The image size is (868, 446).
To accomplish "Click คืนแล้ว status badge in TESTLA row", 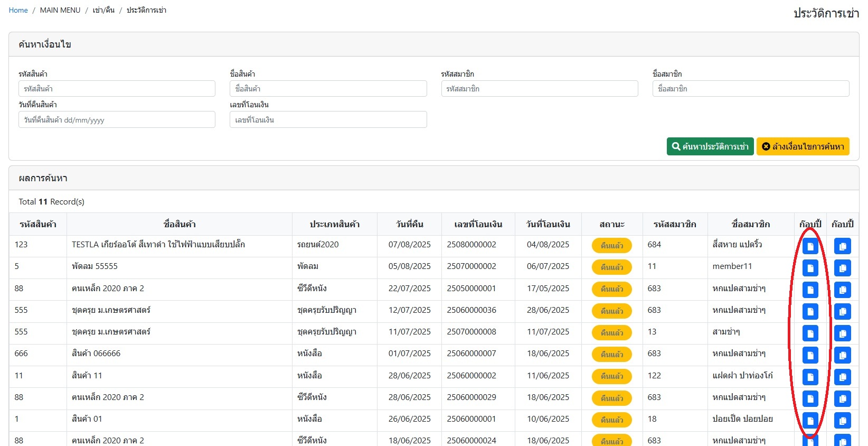I will tap(611, 246).
